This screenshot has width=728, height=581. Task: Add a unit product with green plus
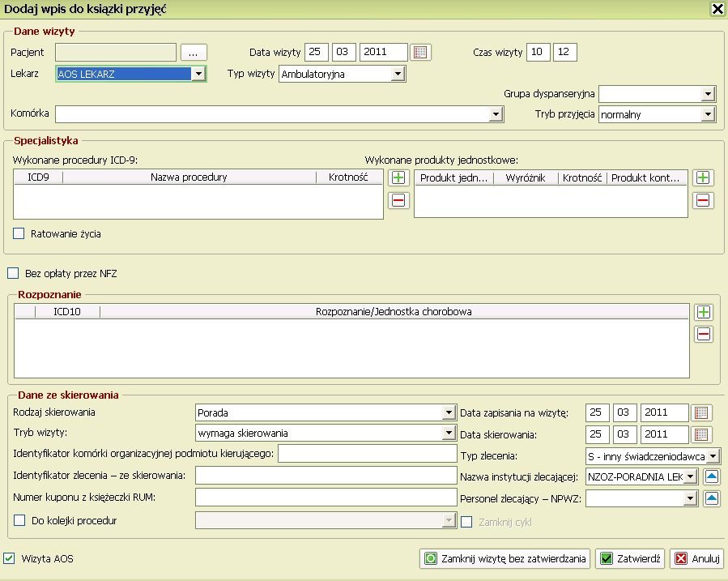click(x=703, y=178)
